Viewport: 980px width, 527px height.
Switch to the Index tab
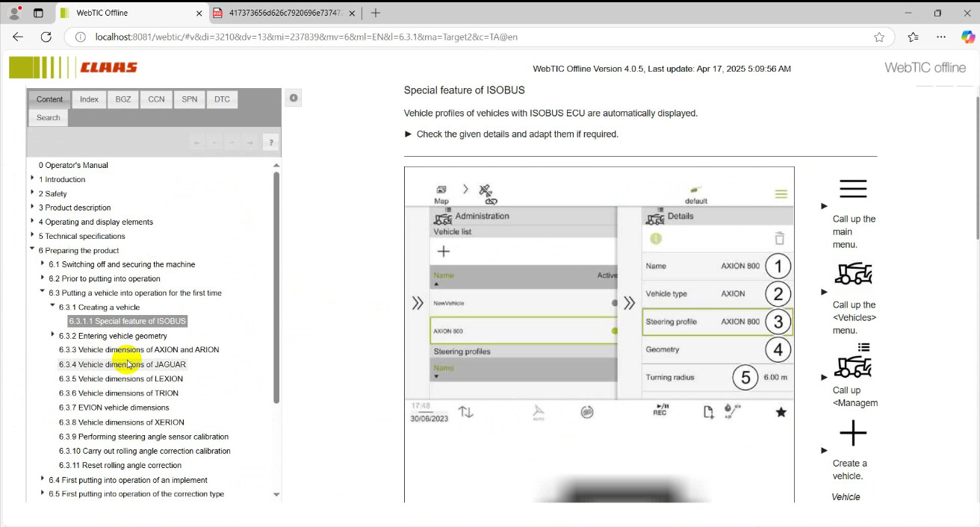(89, 99)
